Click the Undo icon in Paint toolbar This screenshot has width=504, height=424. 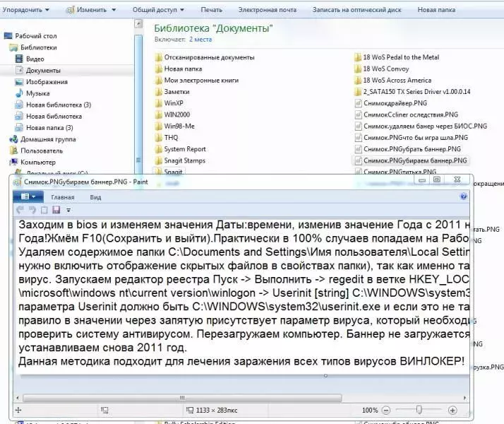tap(20, 210)
